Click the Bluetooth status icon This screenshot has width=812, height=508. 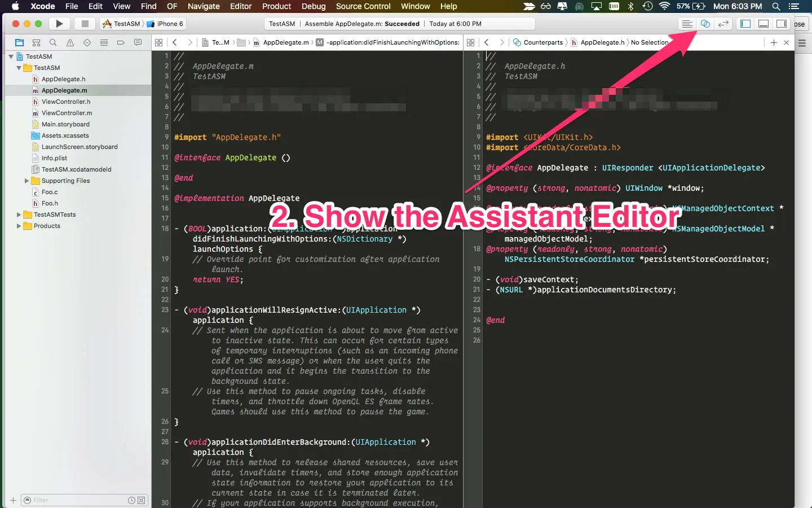[631, 6]
